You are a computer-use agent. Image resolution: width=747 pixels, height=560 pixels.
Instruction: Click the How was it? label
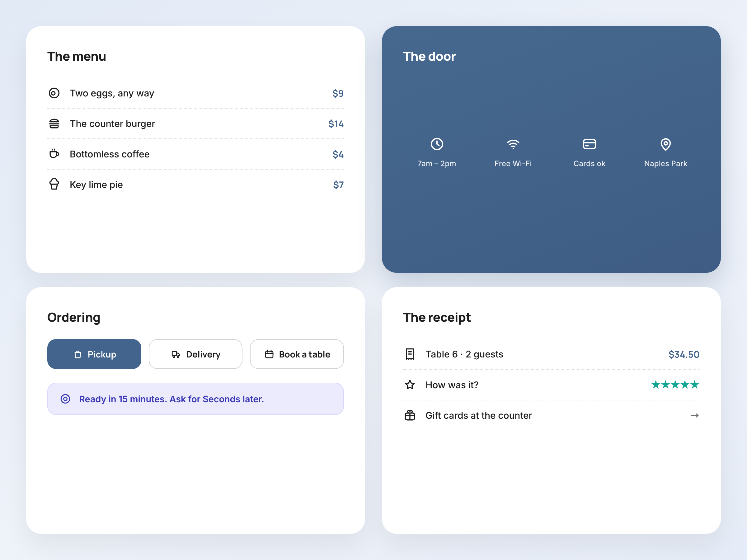coord(452,385)
